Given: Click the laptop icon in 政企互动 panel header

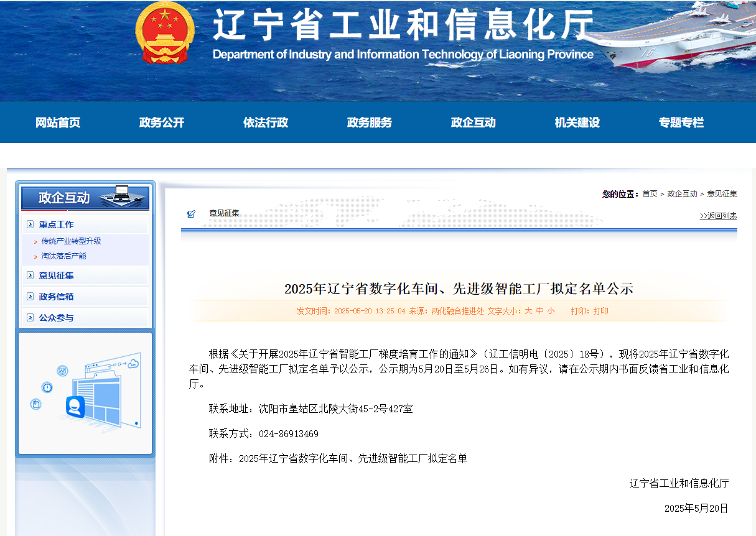Looking at the screenshot, I should (x=121, y=195).
